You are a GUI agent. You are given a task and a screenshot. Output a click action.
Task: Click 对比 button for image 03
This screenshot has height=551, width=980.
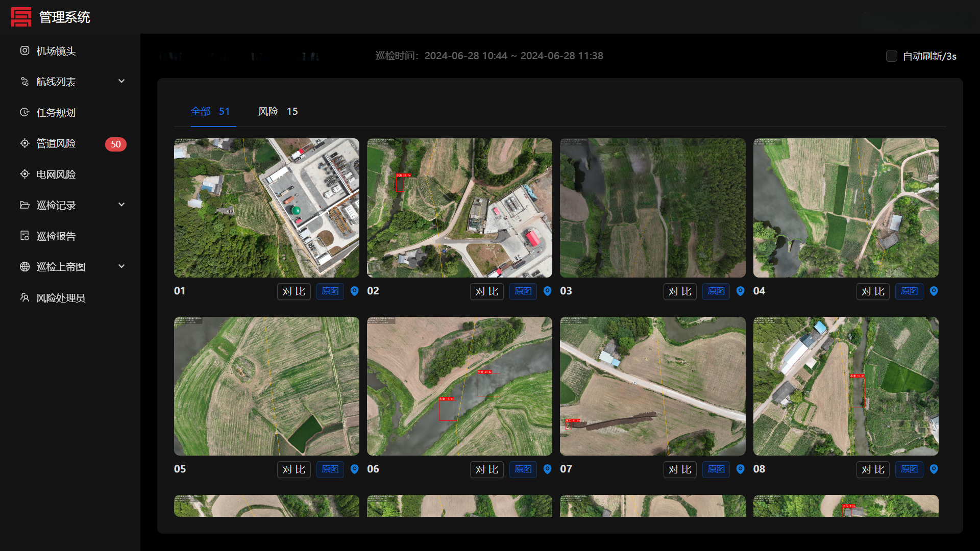(x=680, y=291)
